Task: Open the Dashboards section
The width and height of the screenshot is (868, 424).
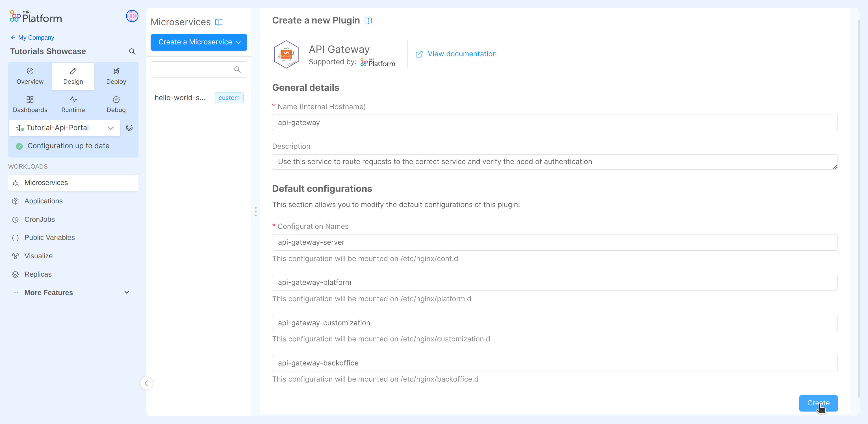Action: (30, 104)
